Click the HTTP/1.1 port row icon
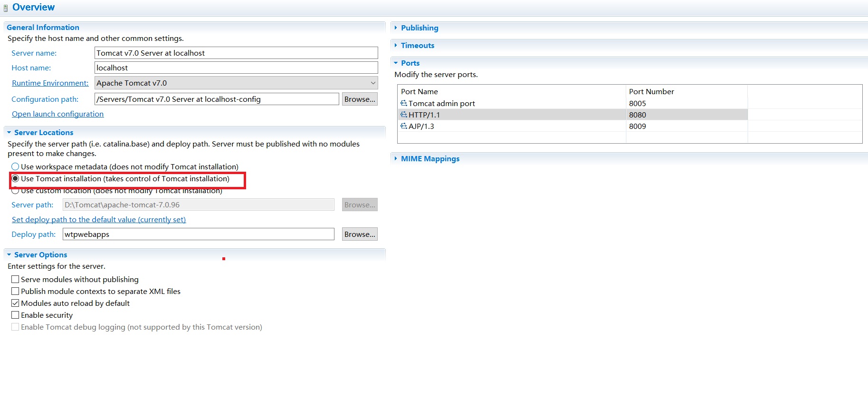 click(404, 115)
